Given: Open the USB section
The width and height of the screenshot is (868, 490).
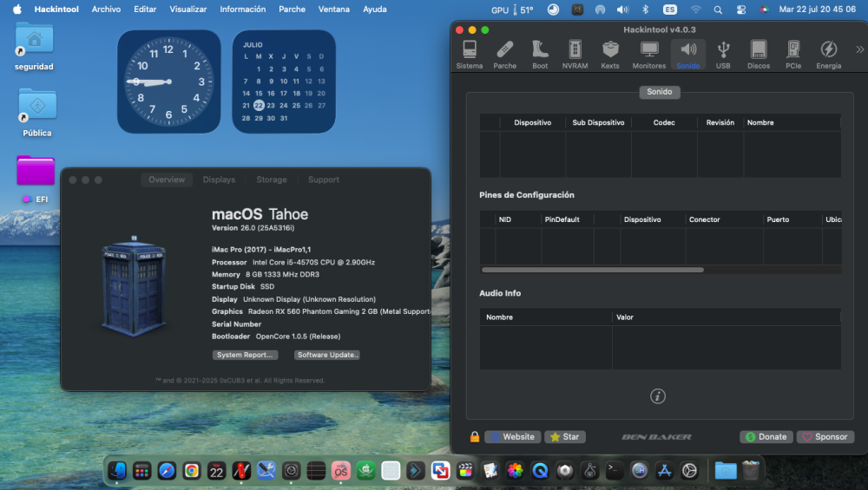Looking at the screenshot, I should coord(723,54).
